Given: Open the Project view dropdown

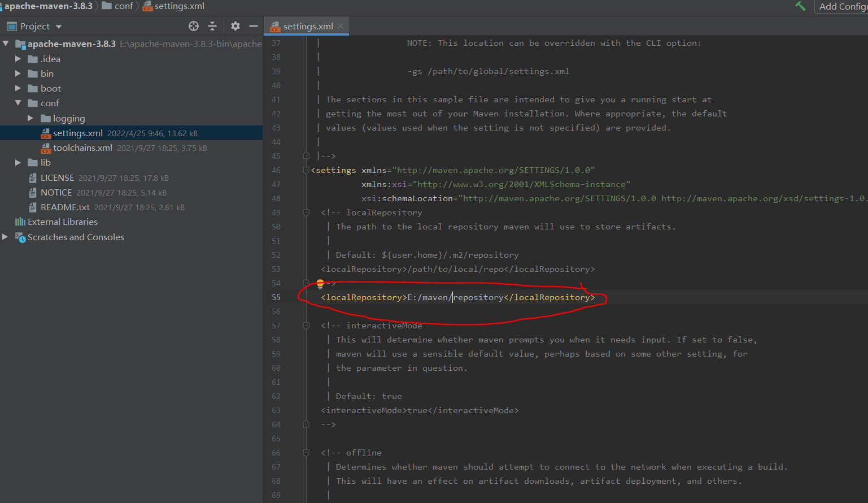Looking at the screenshot, I should click(x=59, y=27).
